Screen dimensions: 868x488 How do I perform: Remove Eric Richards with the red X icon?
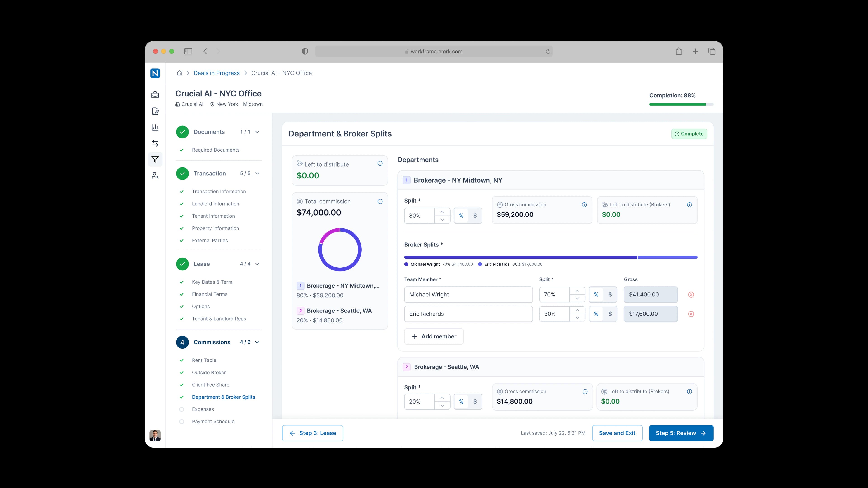(x=691, y=314)
